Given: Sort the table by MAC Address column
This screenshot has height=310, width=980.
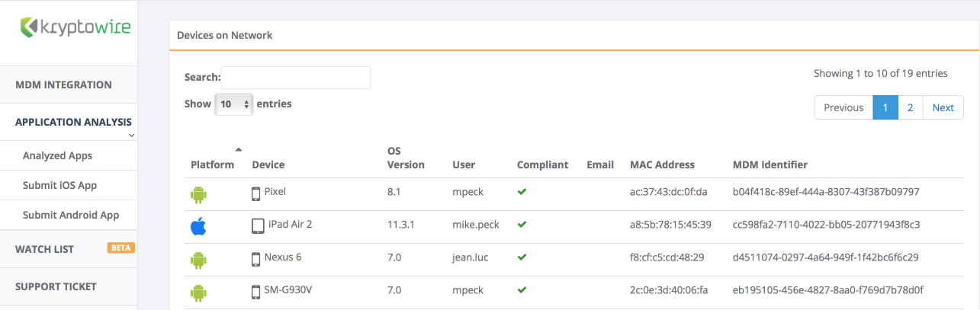Looking at the screenshot, I should tap(662, 165).
